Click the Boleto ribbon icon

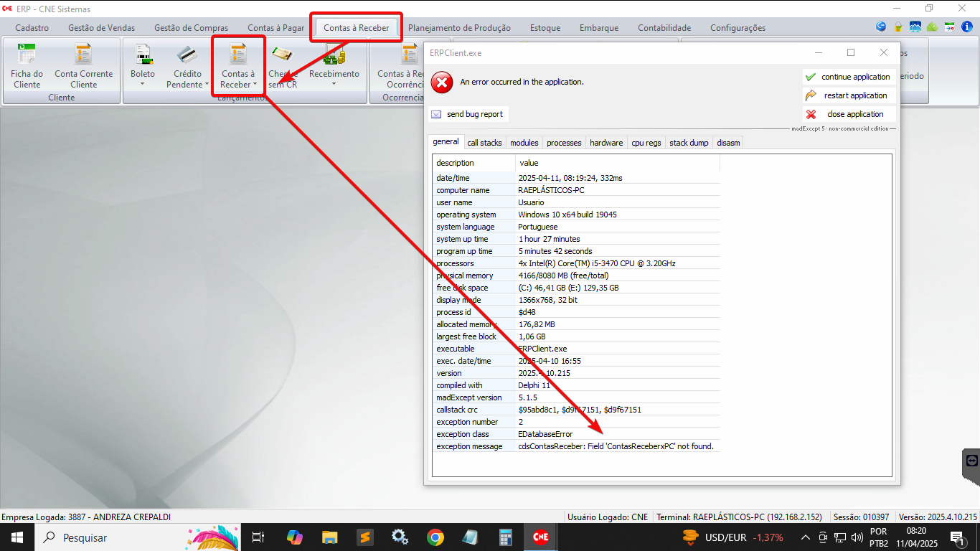(143, 55)
